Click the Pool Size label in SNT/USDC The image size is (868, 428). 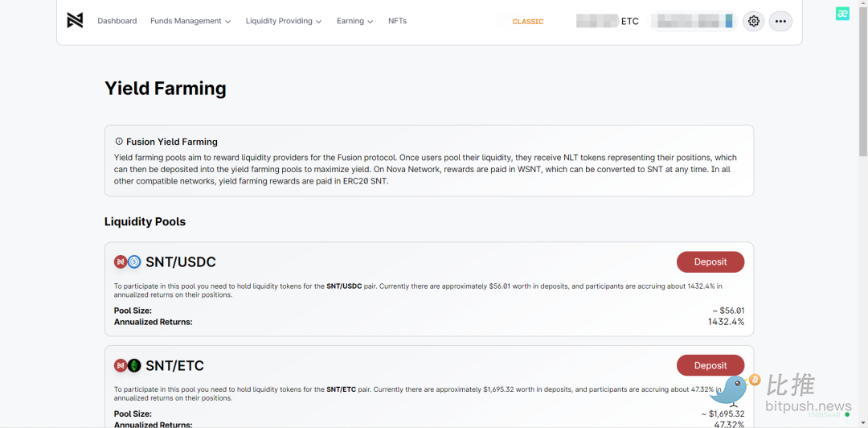click(x=133, y=311)
